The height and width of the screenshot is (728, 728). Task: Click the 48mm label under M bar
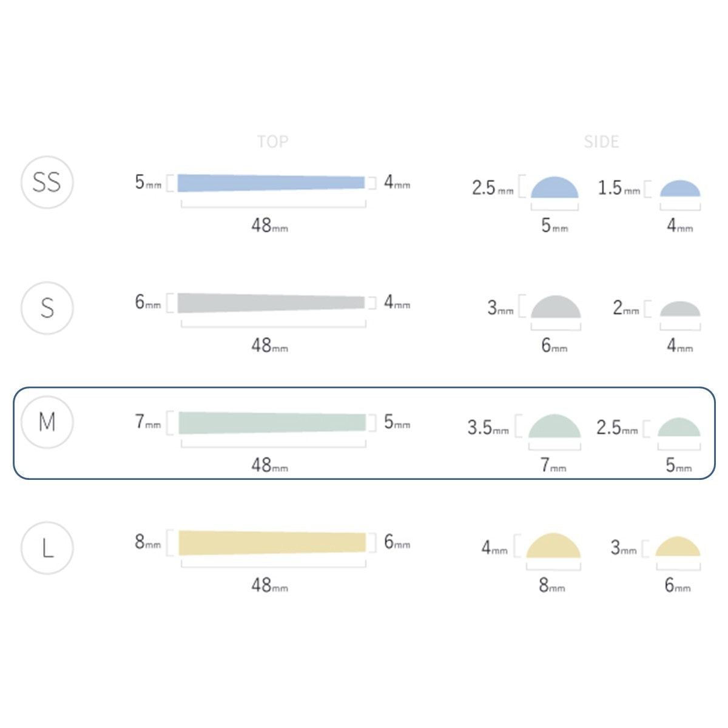270,465
